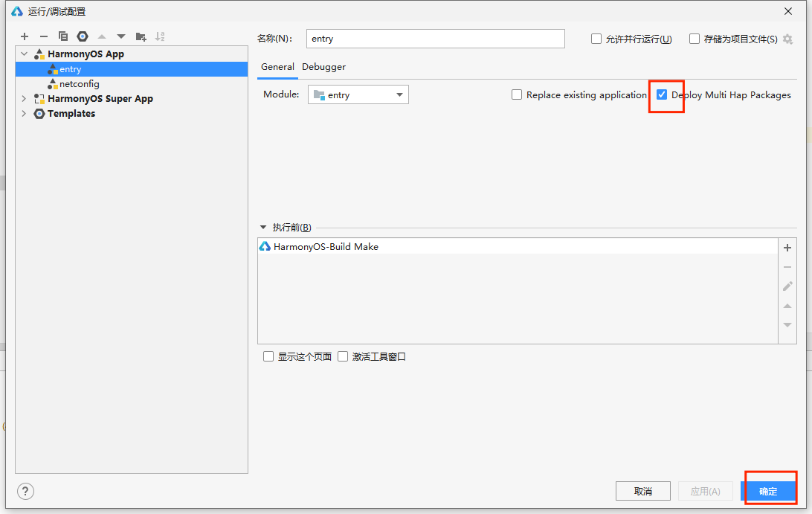Select the HarmonyOS-Build Make task row
812x514 pixels.
[518, 247]
